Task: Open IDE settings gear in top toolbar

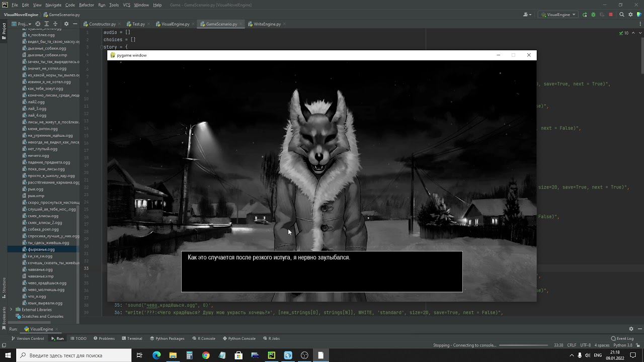Action: [630, 15]
